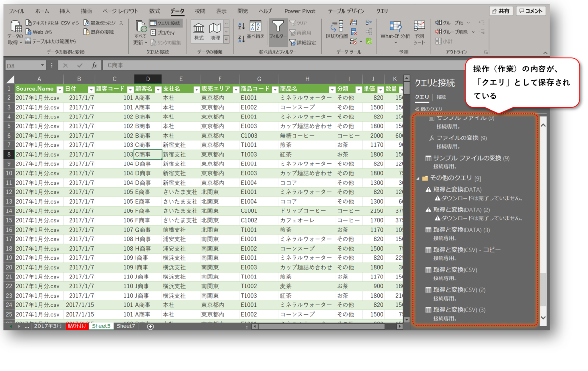Switch to the Sheet7 worksheet tab
This screenshot has height=371, width=588.
(x=125, y=326)
